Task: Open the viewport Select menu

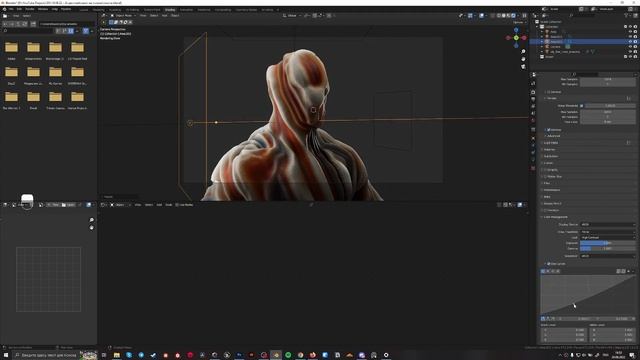Action: click(154, 16)
